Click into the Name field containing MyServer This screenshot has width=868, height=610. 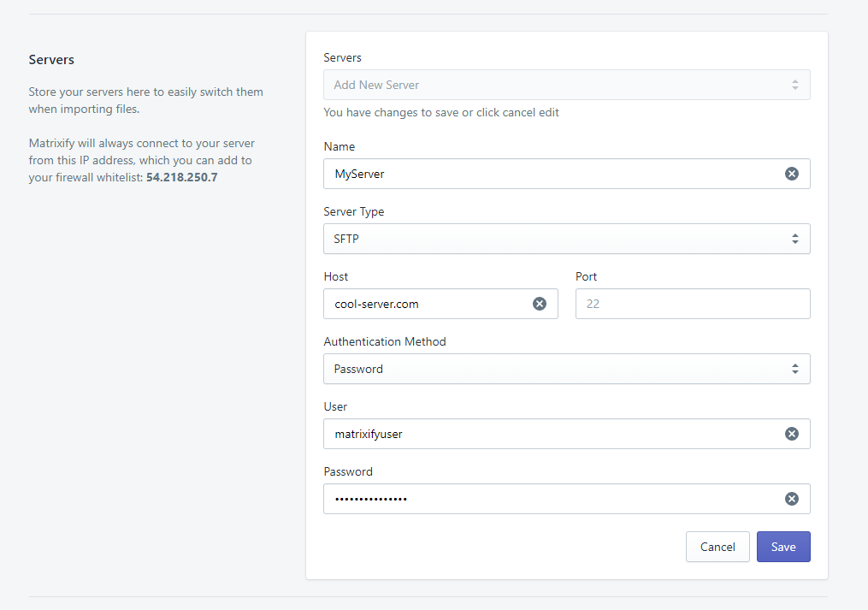point(547,174)
